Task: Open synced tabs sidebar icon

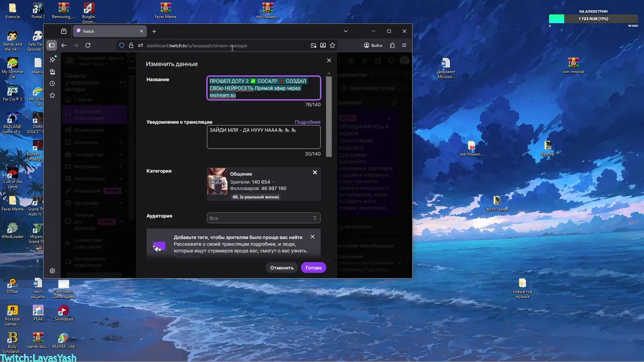Action: pyautogui.click(x=52, y=72)
